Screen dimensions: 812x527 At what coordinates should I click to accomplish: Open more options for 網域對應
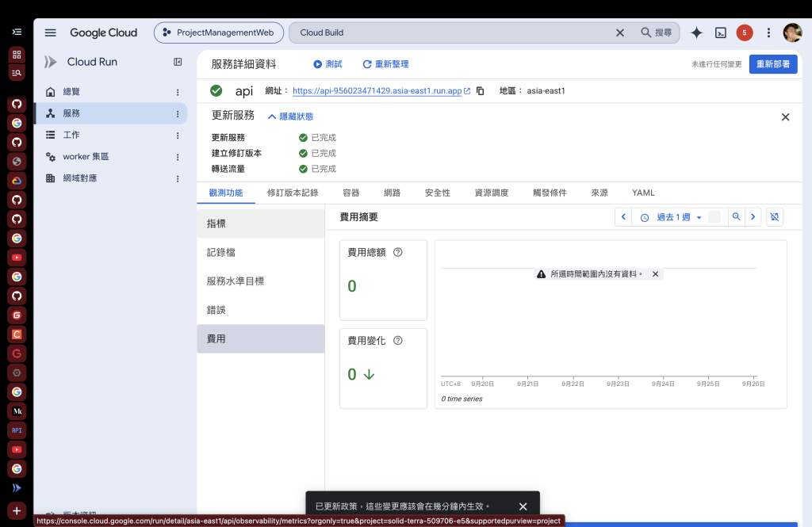(178, 178)
